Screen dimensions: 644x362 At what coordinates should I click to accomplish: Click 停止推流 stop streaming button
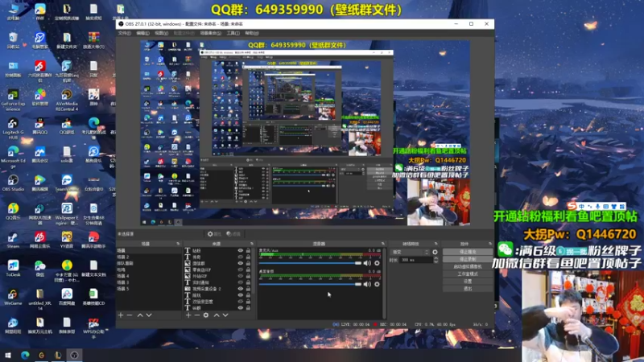point(468,252)
